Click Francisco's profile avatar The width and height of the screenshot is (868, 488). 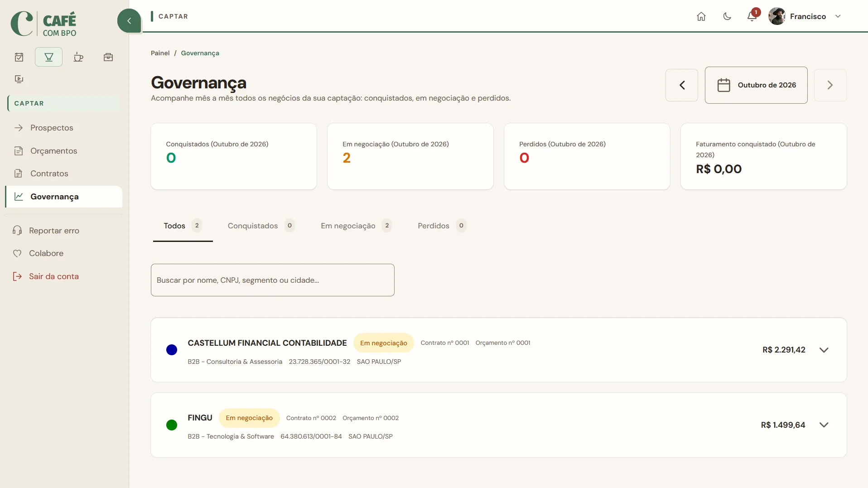[777, 16]
